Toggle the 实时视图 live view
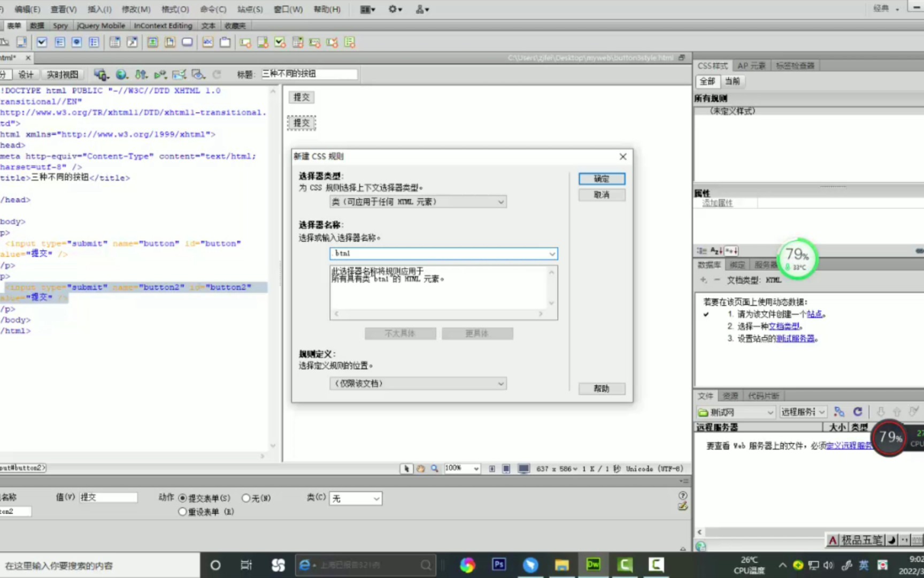The image size is (924, 578). [x=63, y=74]
